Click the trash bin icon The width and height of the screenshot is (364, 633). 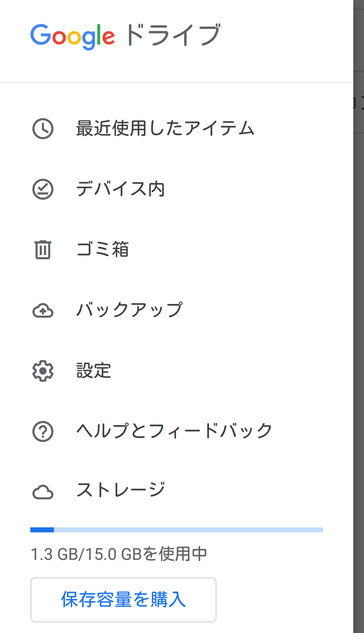click(x=43, y=249)
